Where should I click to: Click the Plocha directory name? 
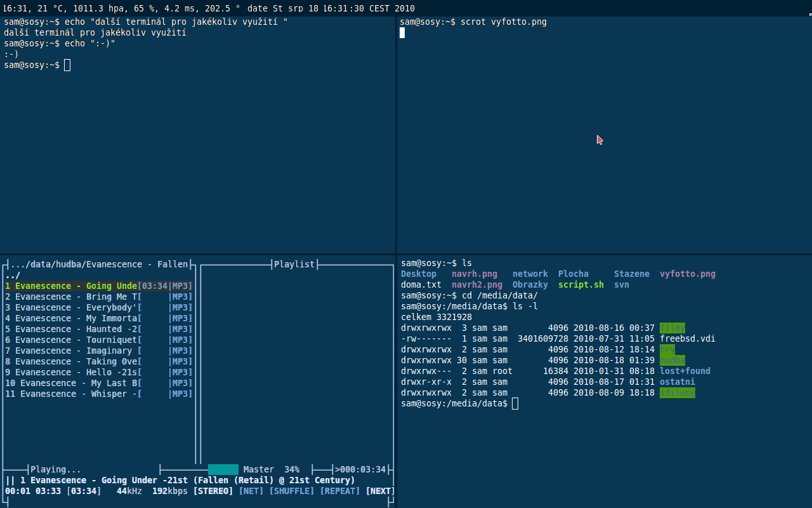[x=573, y=274]
